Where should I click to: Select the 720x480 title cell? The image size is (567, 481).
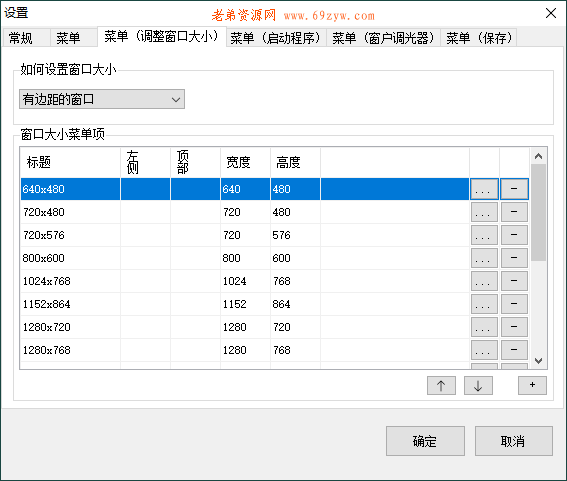(71, 212)
